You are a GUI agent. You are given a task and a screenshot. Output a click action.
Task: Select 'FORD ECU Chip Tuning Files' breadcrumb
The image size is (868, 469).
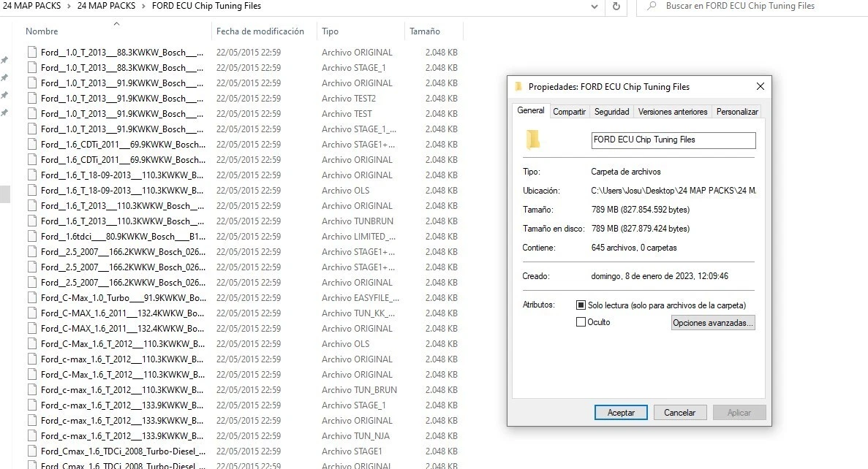(x=206, y=6)
